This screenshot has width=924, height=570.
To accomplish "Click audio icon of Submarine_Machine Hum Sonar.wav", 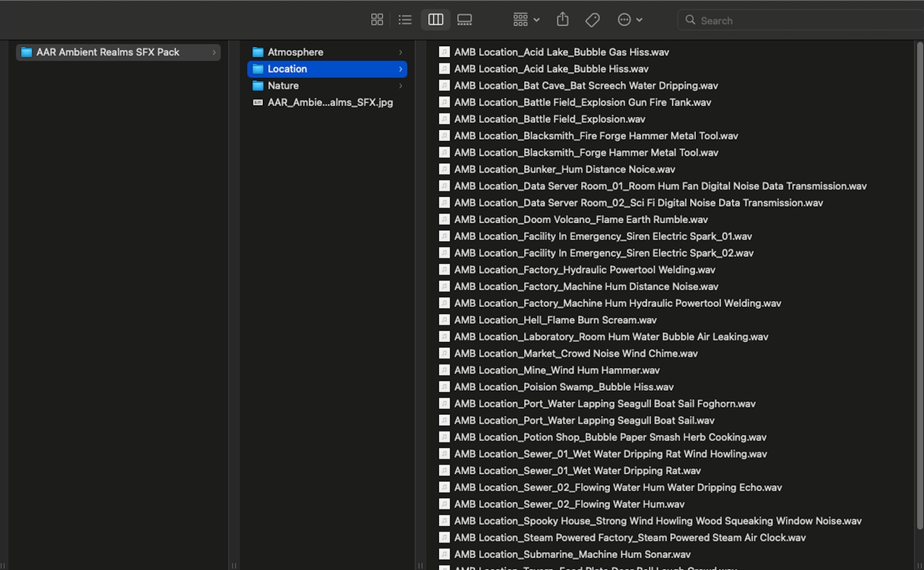I will pyautogui.click(x=445, y=554).
